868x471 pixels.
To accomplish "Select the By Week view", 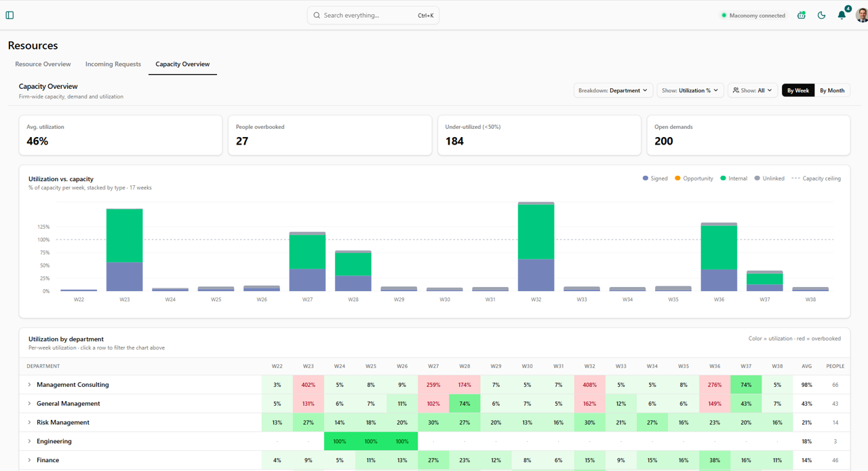I will pyautogui.click(x=798, y=90).
